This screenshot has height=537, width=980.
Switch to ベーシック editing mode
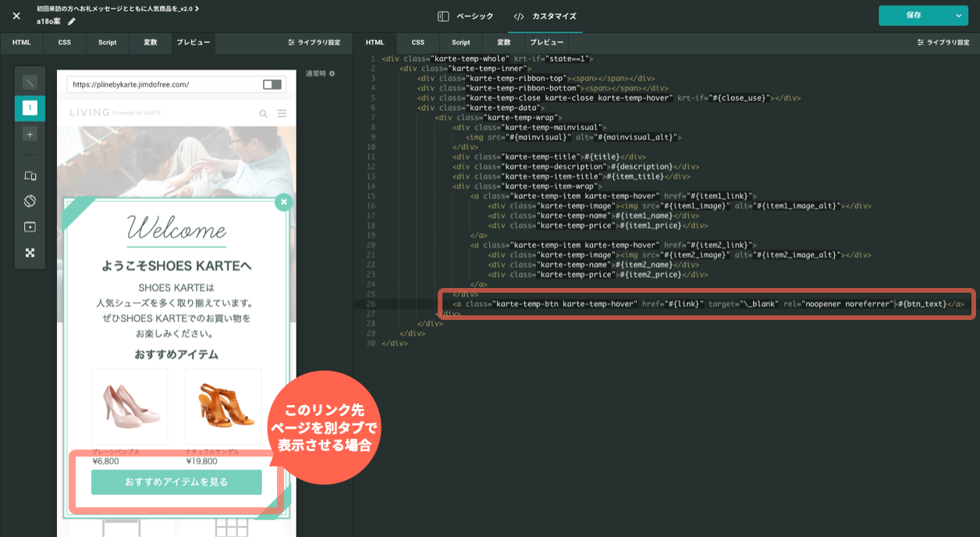click(x=465, y=16)
